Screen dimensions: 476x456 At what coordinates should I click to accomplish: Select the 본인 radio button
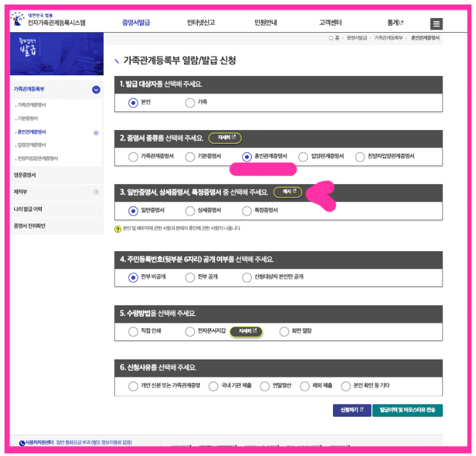pos(133,102)
